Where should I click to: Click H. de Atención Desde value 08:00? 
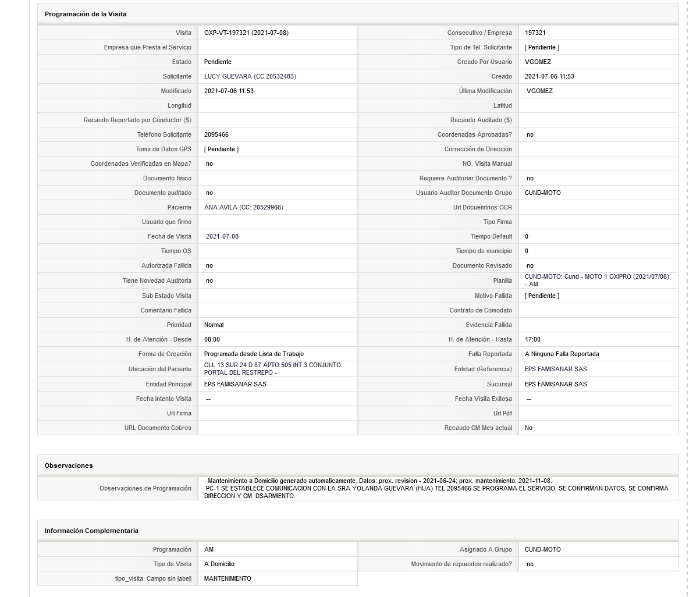(x=212, y=340)
